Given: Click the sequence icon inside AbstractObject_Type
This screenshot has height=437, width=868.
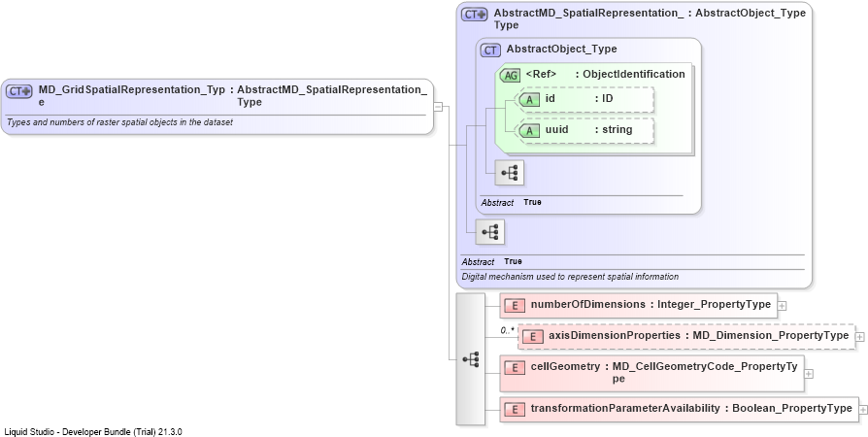Looking at the screenshot, I should [x=510, y=173].
